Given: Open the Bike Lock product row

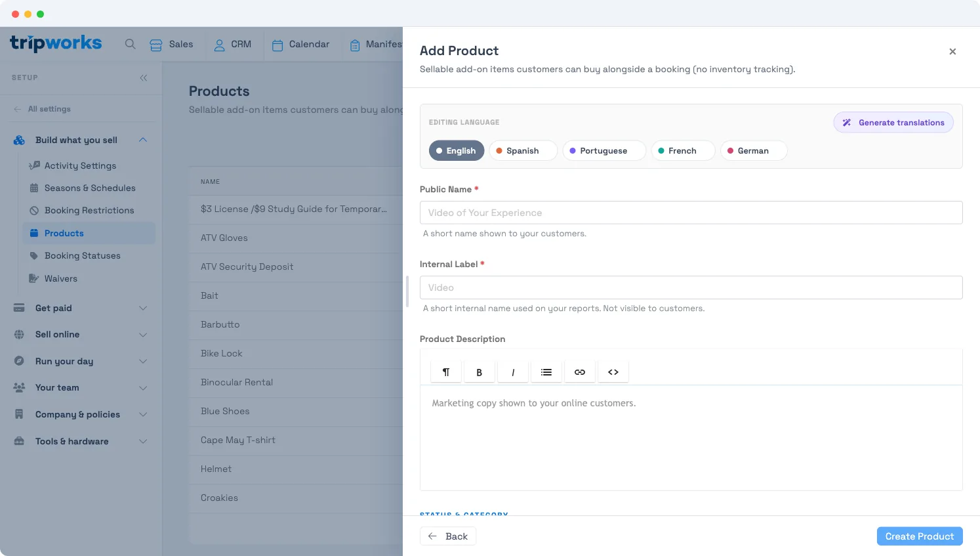Looking at the screenshot, I should pos(296,353).
